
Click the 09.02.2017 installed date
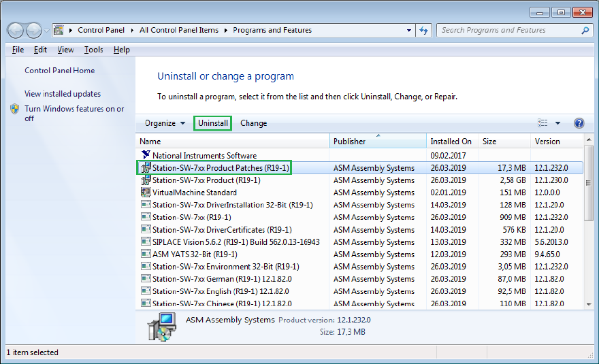click(448, 155)
